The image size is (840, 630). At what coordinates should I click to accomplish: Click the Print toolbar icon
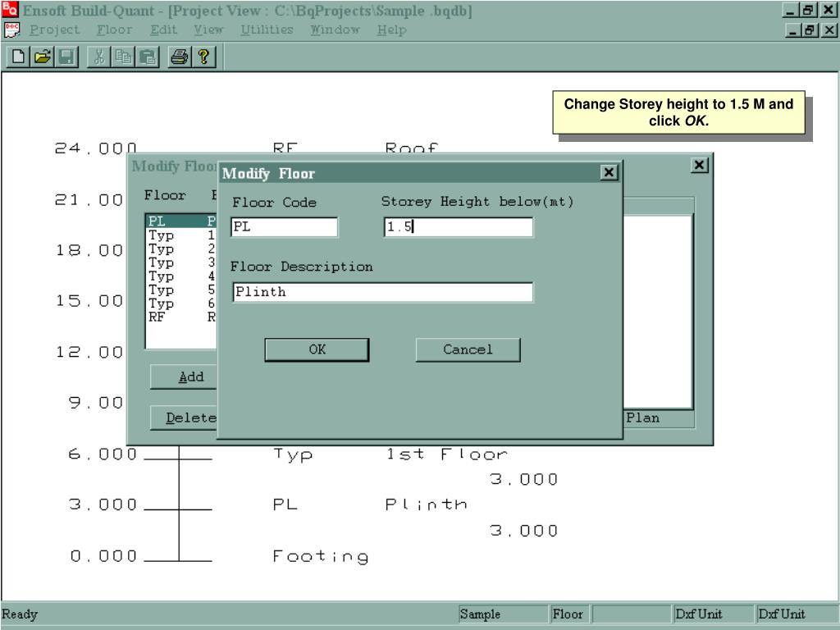180,57
